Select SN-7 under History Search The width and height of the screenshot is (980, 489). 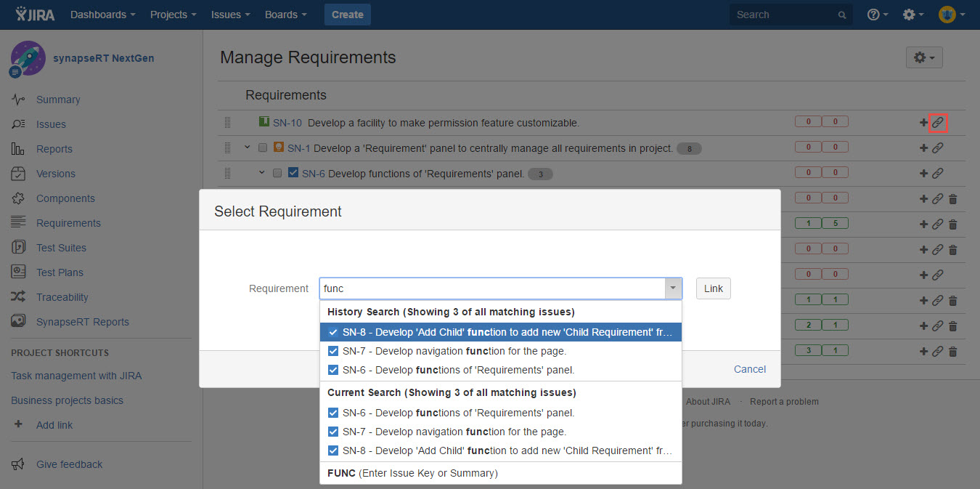coord(501,351)
